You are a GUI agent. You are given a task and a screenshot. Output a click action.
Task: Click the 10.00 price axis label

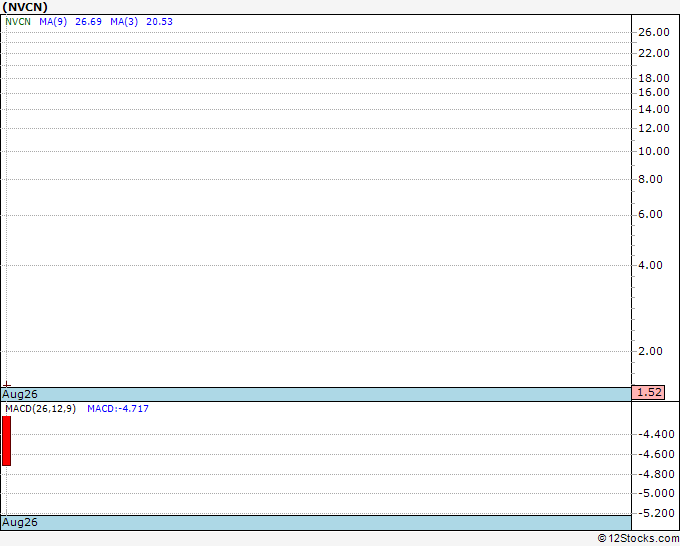coord(654,151)
